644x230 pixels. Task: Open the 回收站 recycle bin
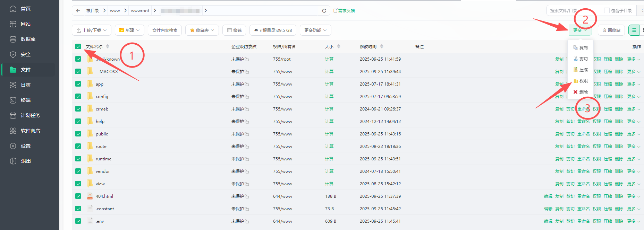click(611, 30)
